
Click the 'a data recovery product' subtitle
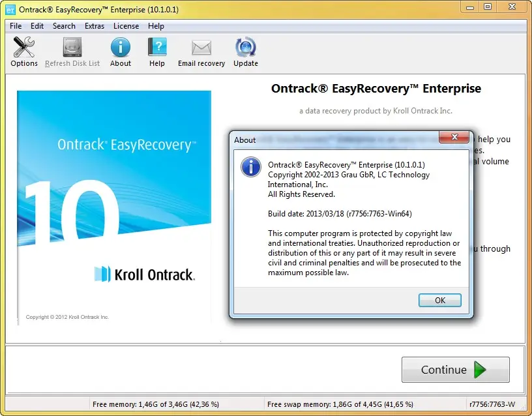(376, 111)
